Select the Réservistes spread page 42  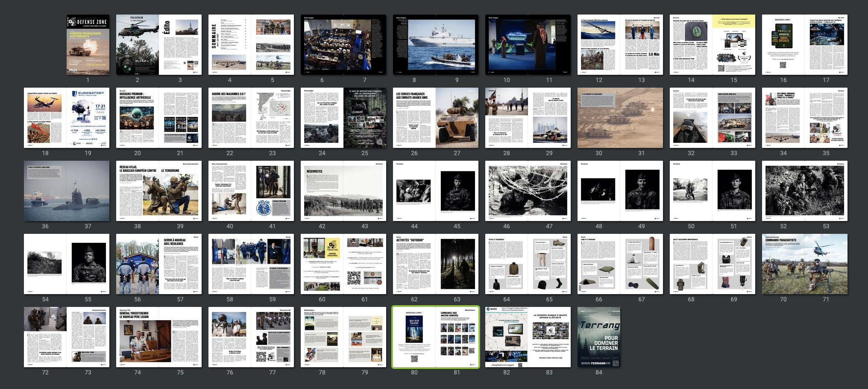[x=322, y=191]
